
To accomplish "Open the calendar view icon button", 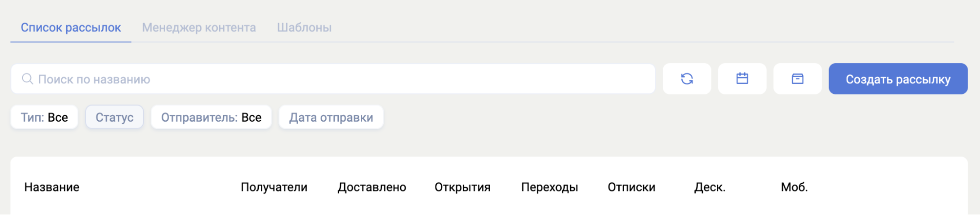I will click(x=742, y=79).
